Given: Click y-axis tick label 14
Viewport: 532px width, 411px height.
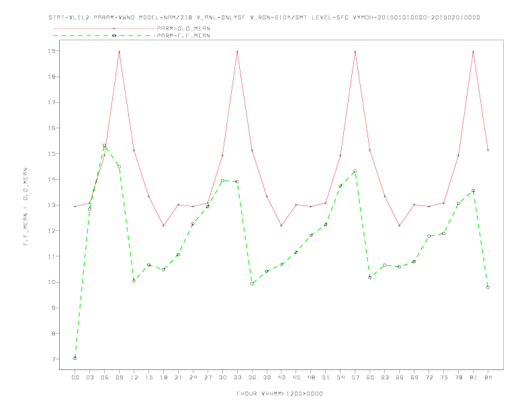Looking at the screenshot, I should point(52,179).
